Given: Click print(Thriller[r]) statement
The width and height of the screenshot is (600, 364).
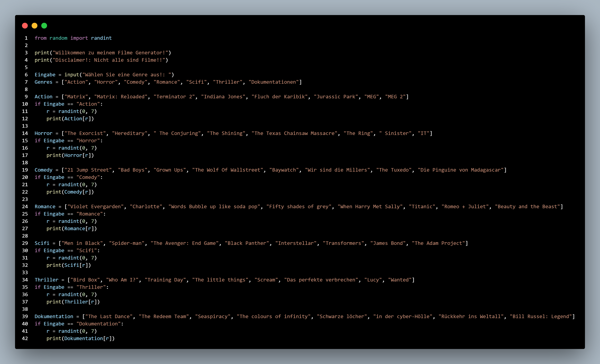Looking at the screenshot, I should tap(73, 302).
